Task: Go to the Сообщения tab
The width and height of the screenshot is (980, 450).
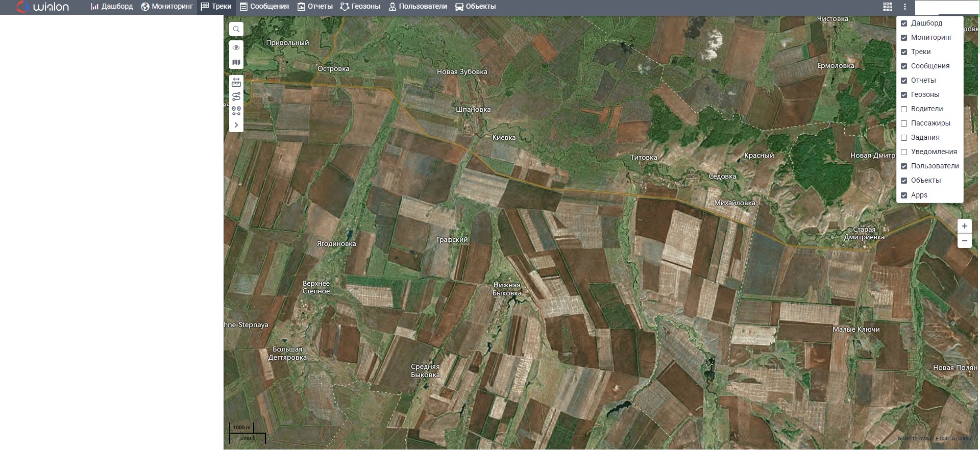Action: 264,7
